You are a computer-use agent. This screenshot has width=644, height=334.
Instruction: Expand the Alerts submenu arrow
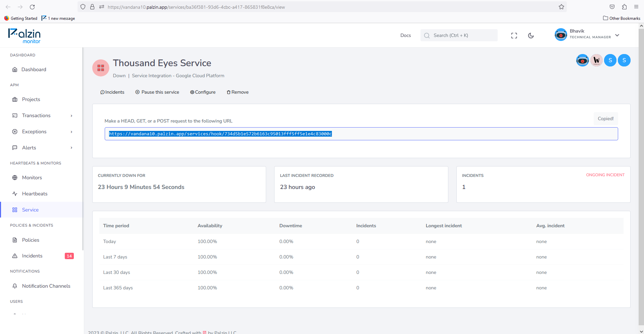(x=71, y=148)
